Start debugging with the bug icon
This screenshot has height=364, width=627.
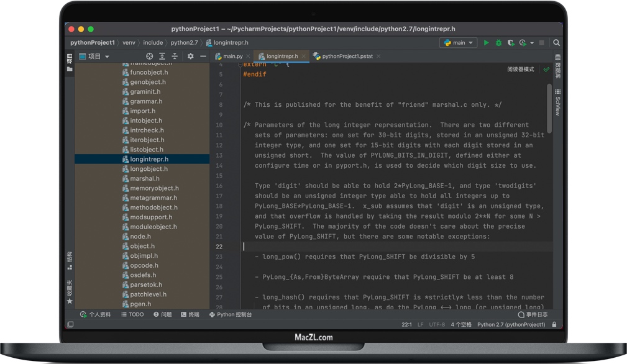[x=498, y=42]
